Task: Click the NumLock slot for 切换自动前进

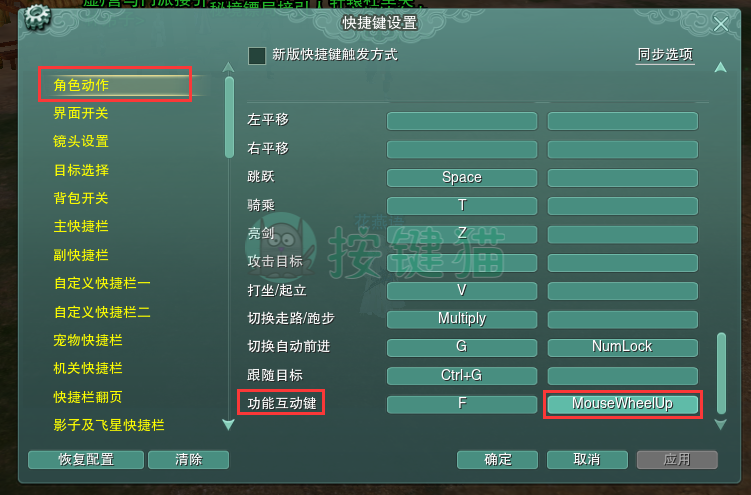Action: pos(623,347)
